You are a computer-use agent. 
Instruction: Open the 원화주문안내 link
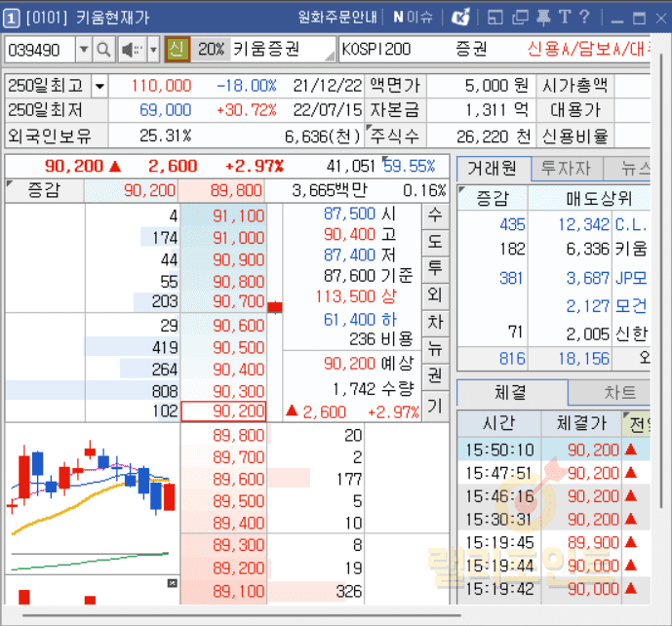click(339, 17)
